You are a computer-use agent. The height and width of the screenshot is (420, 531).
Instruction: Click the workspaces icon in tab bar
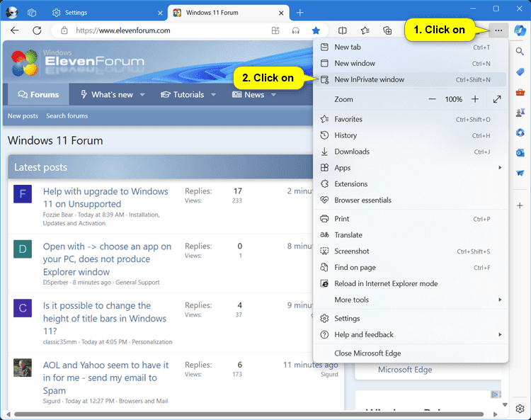pos(32,13)
